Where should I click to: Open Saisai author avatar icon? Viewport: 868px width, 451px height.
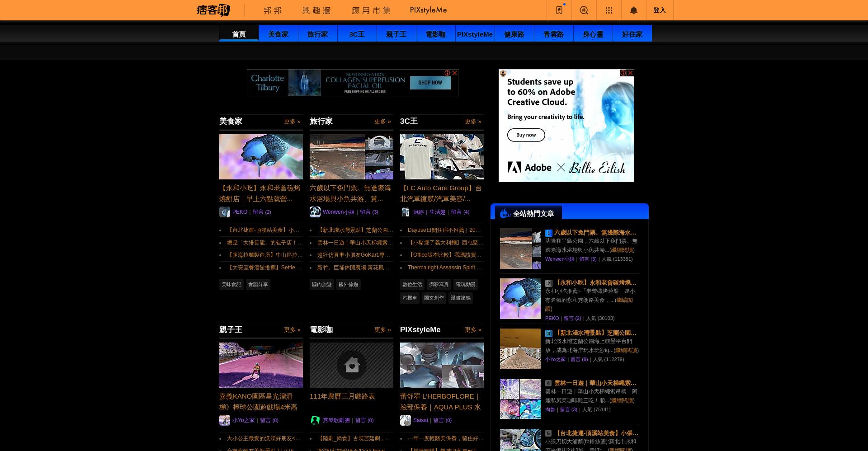[406, 420]
